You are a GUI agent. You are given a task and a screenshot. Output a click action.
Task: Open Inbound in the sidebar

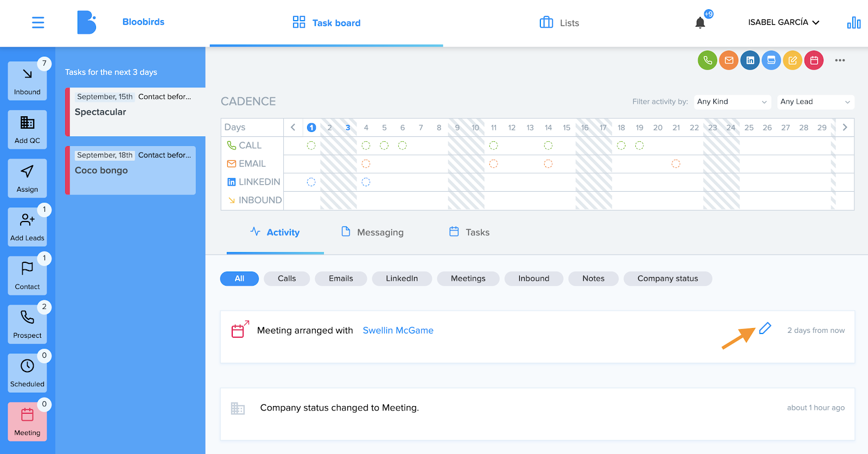(27, 81)
